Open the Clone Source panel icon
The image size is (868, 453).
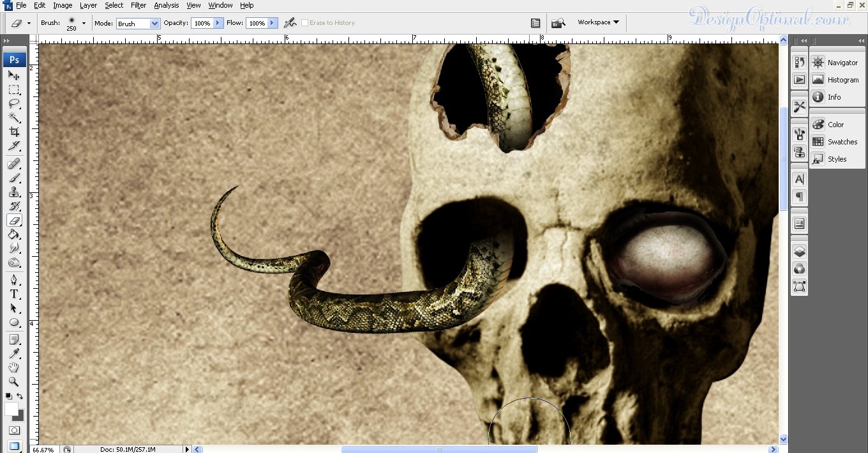click(x=799, y=151)
